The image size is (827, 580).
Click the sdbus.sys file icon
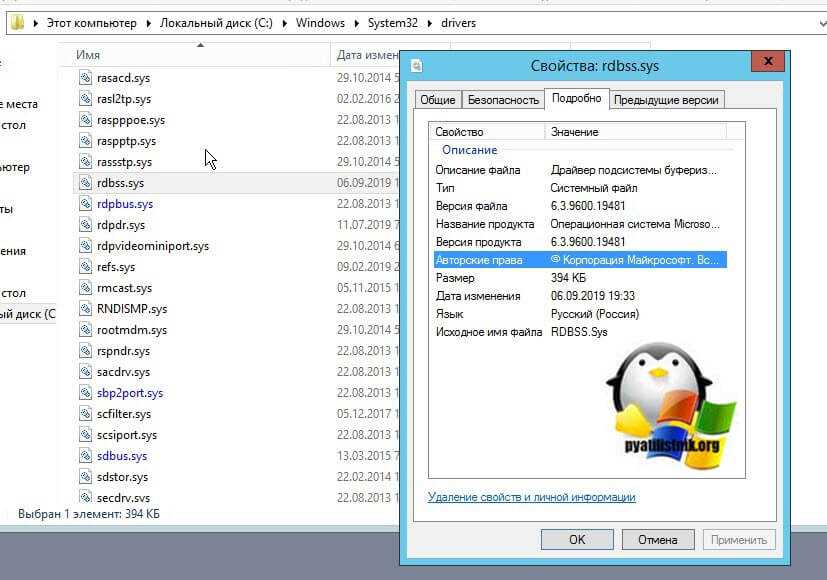click(85, 456)
